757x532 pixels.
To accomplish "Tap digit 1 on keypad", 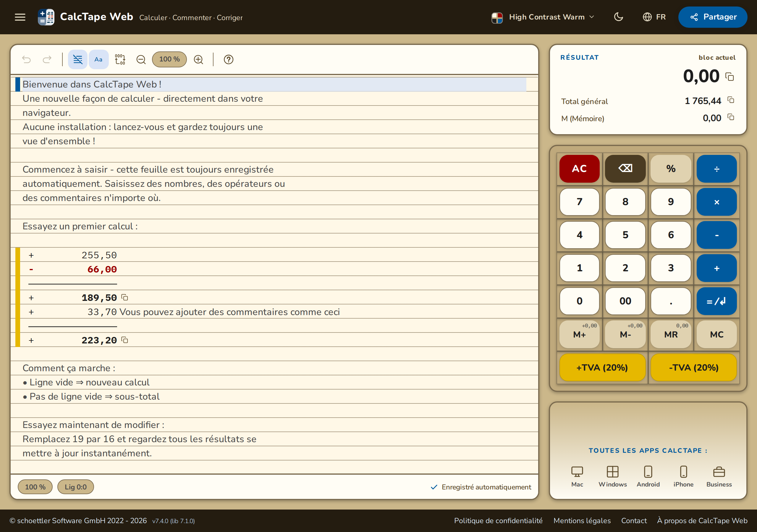I will tap(579, 268).
